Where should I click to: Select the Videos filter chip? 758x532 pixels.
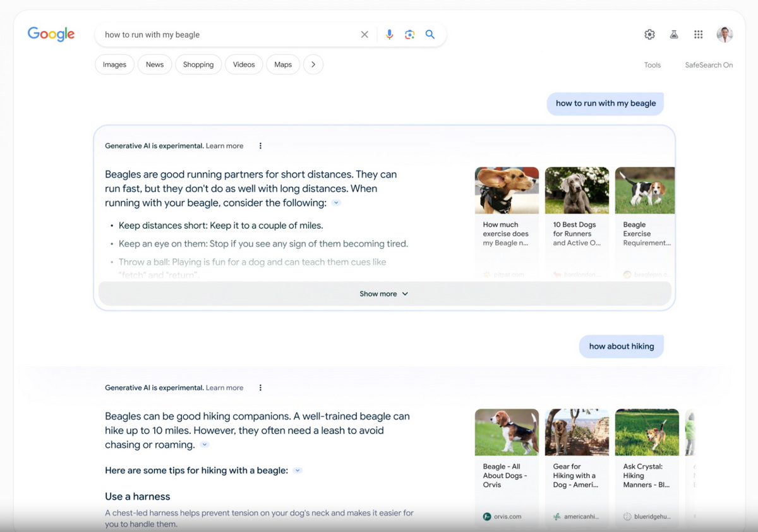(244, 64)
